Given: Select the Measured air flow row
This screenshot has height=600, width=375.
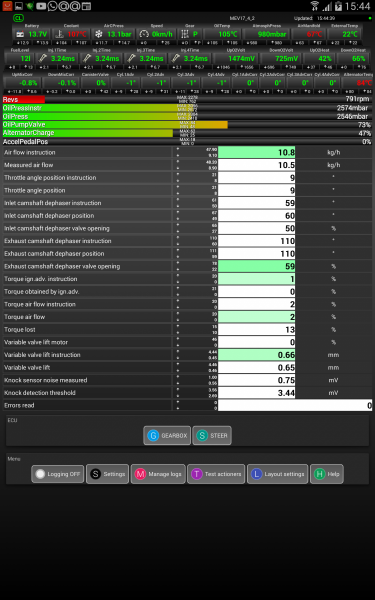Looking at the screenshot, I should click(188, 165).
